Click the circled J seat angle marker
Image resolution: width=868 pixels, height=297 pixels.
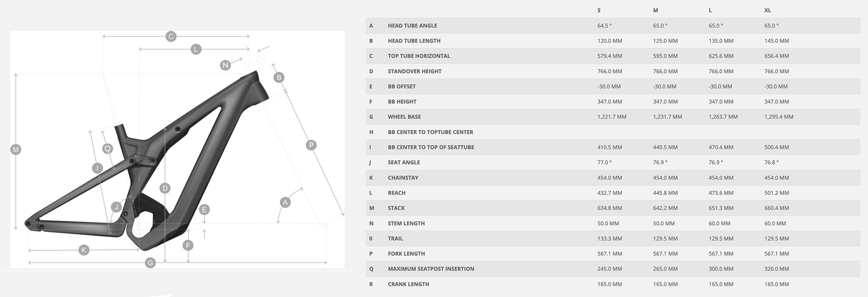coord(116,207)
